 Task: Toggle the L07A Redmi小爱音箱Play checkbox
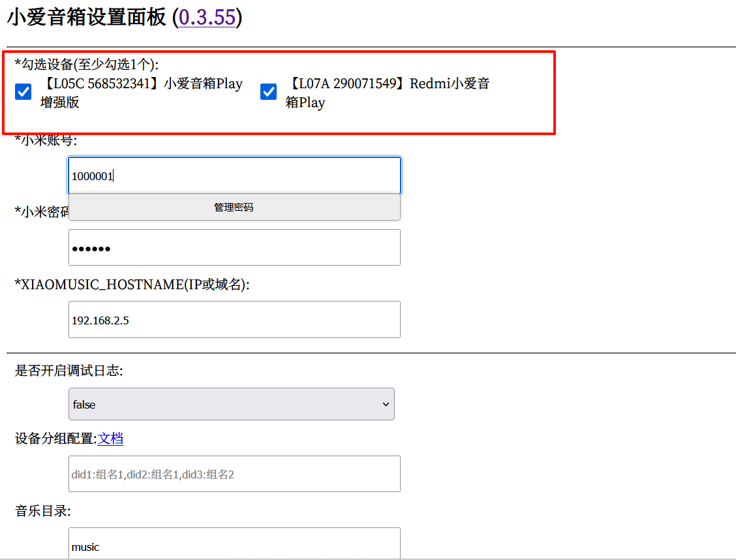[268, 92]
